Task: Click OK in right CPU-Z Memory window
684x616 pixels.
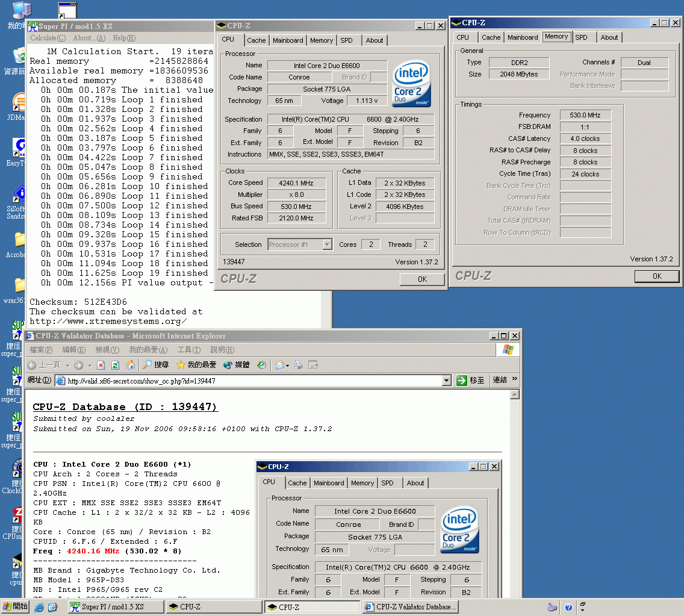Action: pos(657,276)
